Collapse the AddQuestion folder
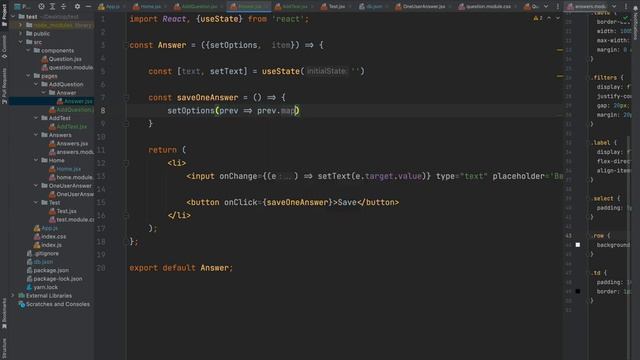This screenshot has height=360, width=640. click(36, 84)
